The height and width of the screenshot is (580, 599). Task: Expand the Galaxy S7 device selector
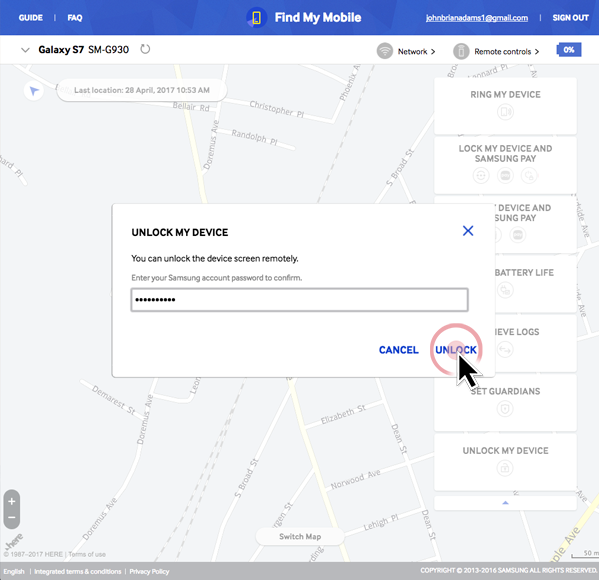point(25,50)
